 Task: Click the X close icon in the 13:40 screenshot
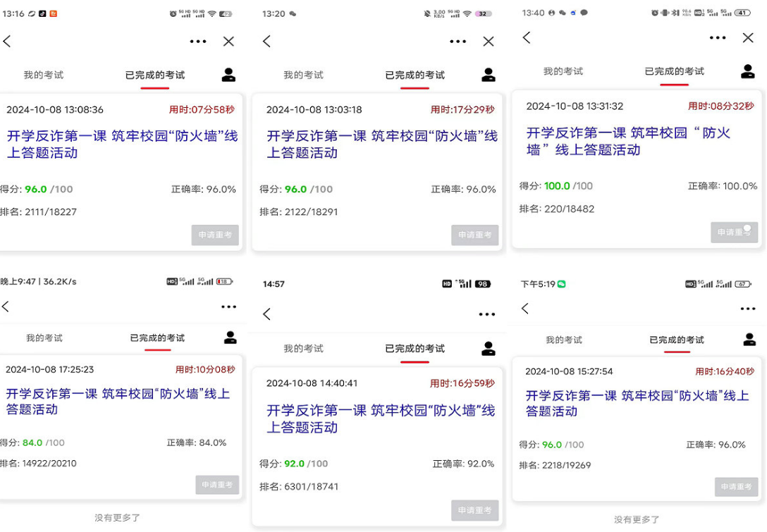pos(748,38)
